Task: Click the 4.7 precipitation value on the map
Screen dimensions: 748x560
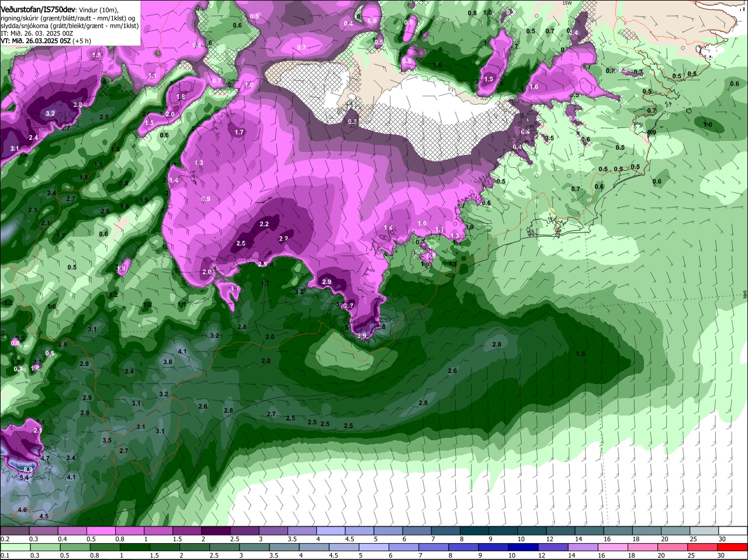Action: click(45, 458)
